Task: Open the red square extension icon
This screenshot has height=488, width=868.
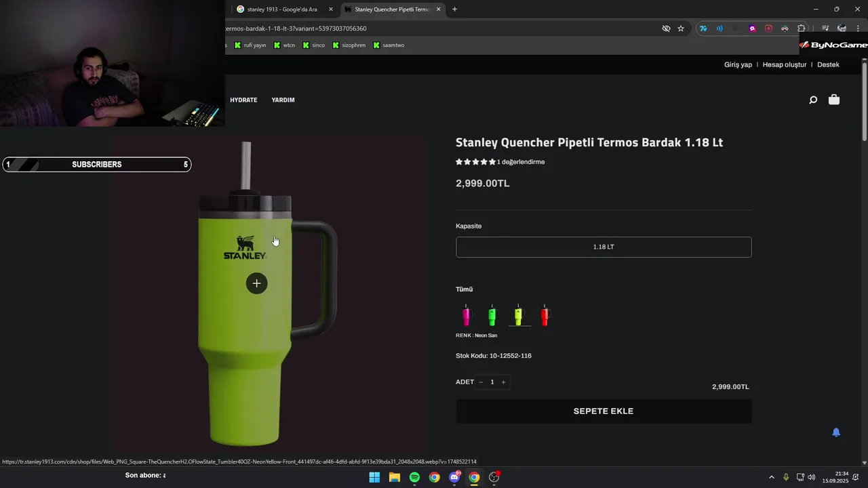Action: tap(768, 28)
